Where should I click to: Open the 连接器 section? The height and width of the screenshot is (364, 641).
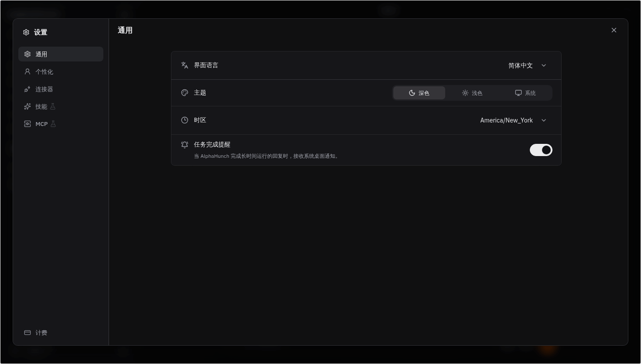click(x=61, y=89)
